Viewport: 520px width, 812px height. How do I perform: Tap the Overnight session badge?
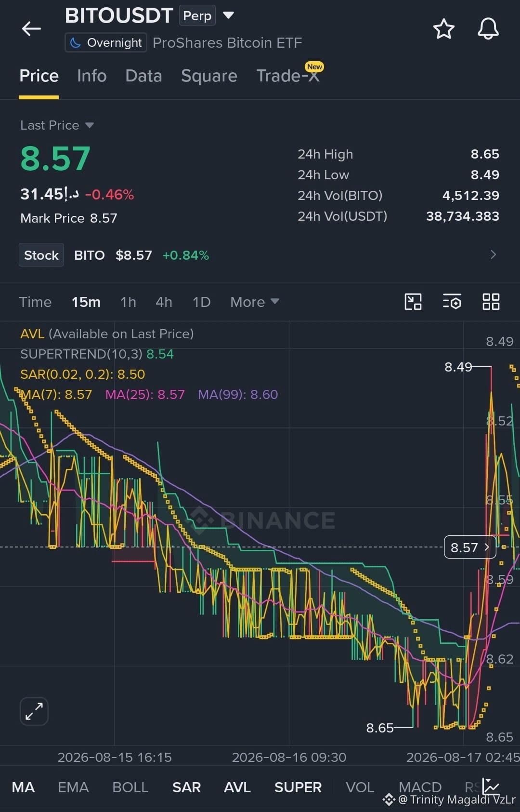[106, 43]
